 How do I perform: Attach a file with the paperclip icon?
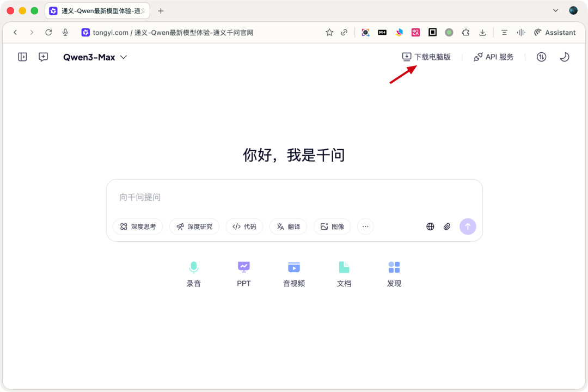447,226
